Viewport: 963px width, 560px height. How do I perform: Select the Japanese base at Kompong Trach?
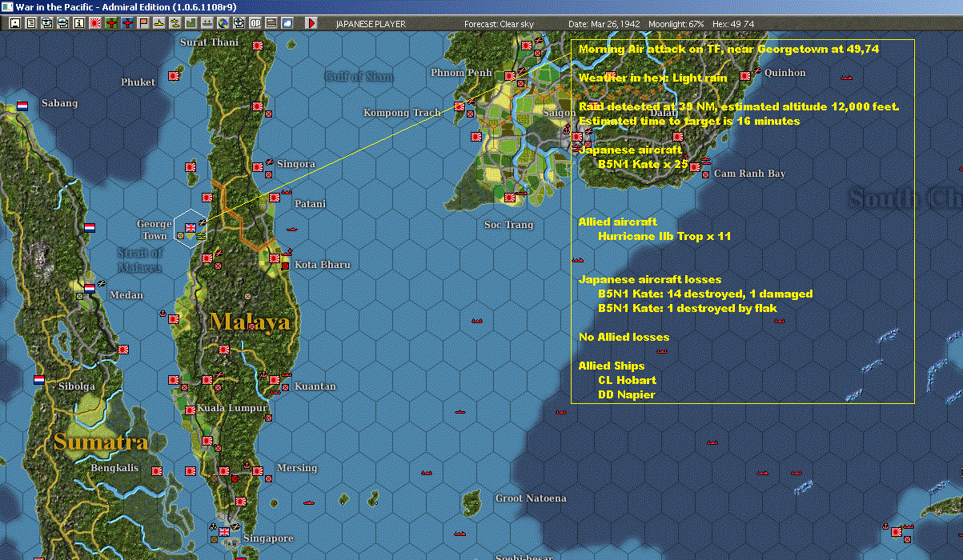tap(459, 106)
